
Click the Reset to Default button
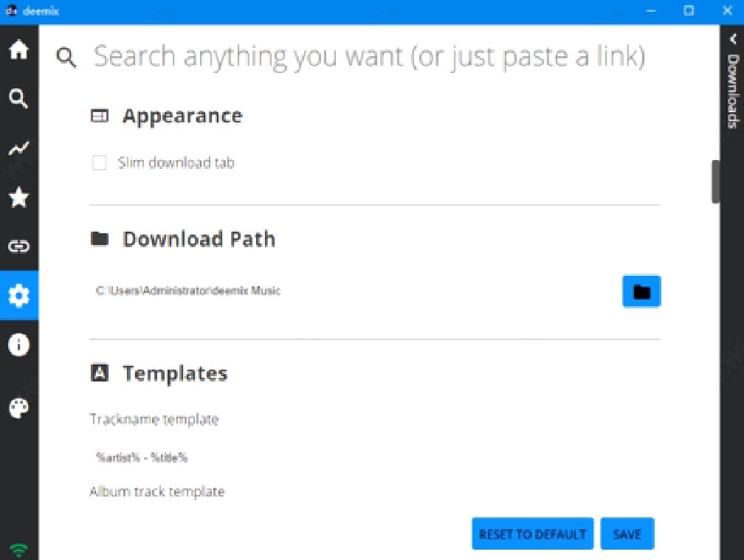(x=532, y=534)
